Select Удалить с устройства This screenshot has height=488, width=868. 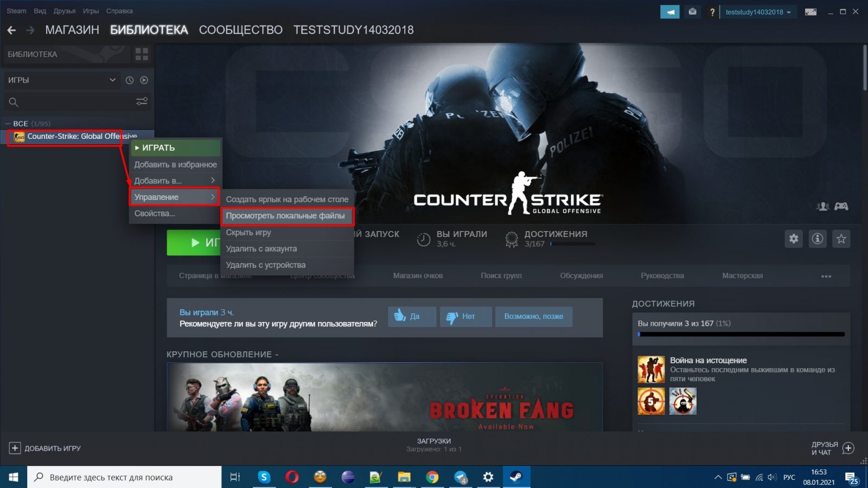click(x=288, y=265)
